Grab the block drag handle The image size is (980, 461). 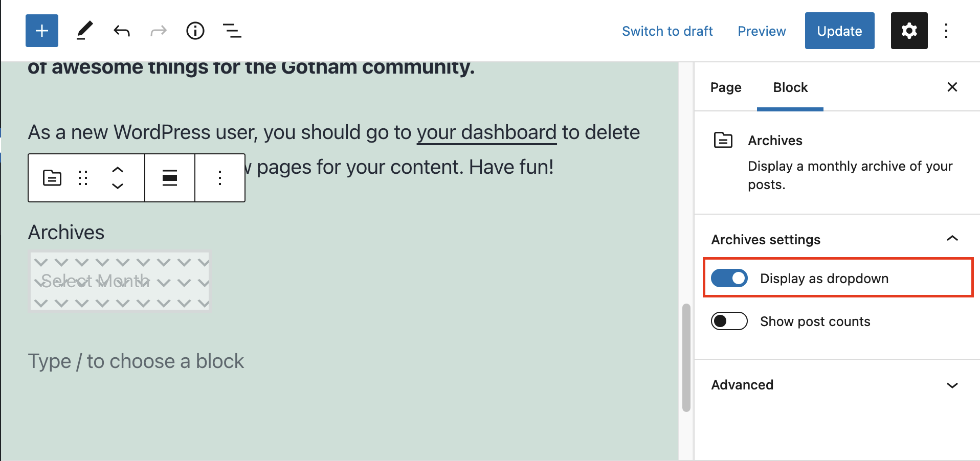[x=83, y=178]
